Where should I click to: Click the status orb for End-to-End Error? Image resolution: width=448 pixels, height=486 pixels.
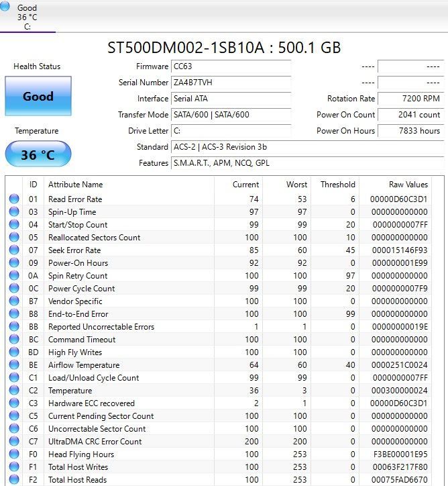14,313
